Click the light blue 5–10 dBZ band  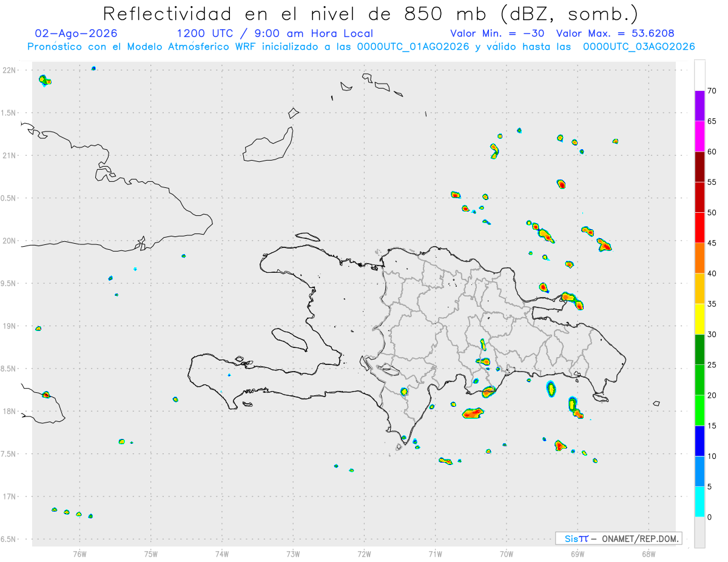699,472
